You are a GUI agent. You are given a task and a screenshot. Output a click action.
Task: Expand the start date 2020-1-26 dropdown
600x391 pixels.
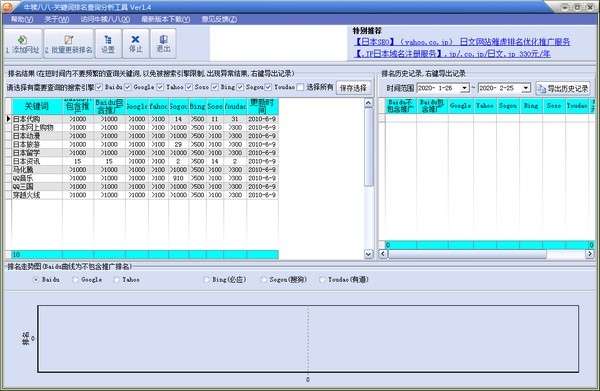point(465,88)
